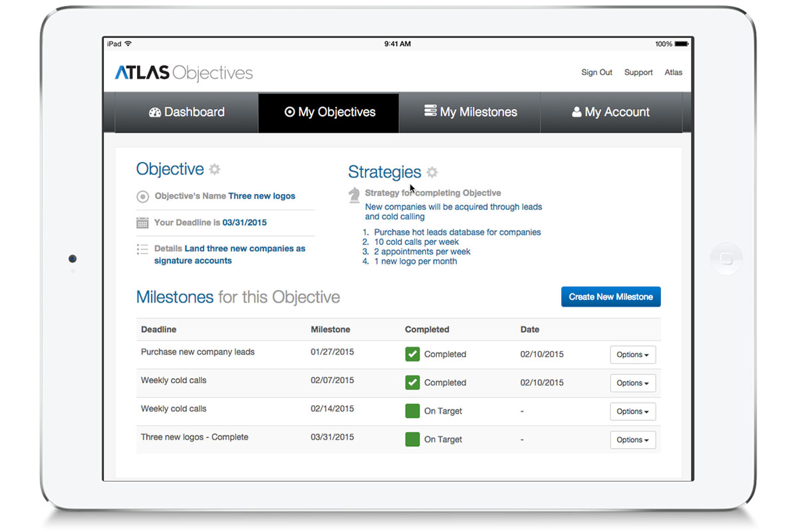Click the Objective settings gear icon
Image resolution: width=798 pixels, height=532 pixels.
(x=214, y=170)
